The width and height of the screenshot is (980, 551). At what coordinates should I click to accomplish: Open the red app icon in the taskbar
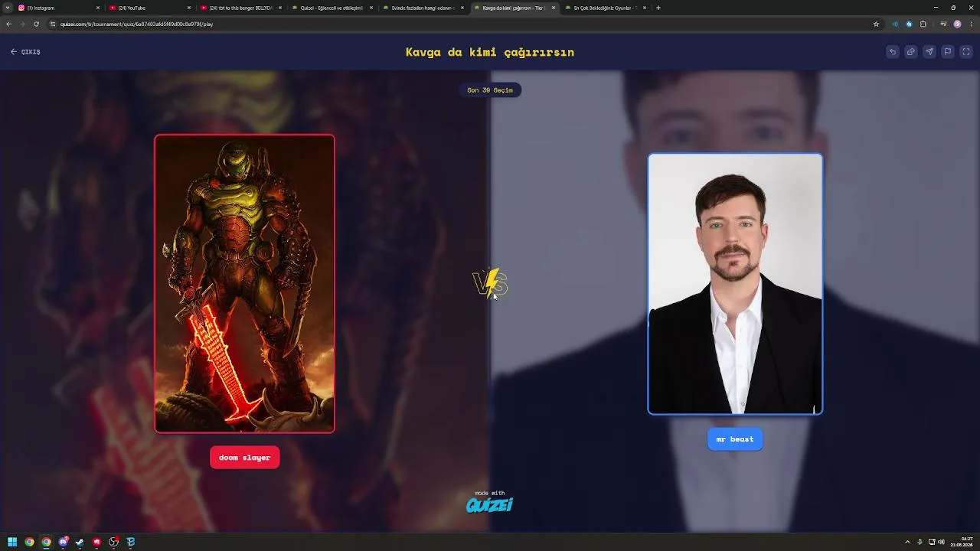[96, 542]
